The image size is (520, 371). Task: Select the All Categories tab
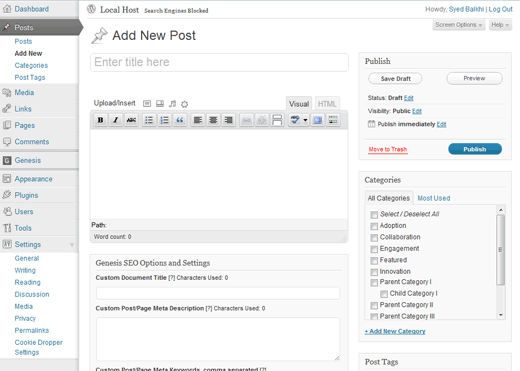coord(389,198)
